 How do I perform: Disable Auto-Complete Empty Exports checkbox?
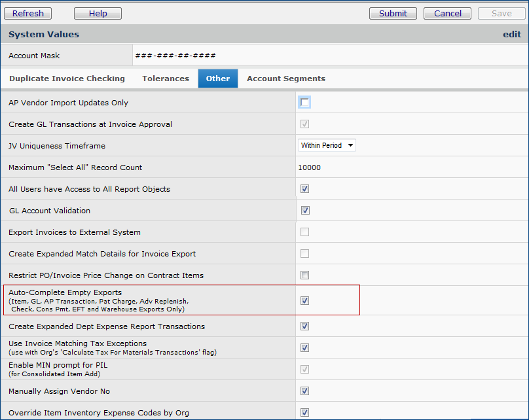tap(305, 301)
